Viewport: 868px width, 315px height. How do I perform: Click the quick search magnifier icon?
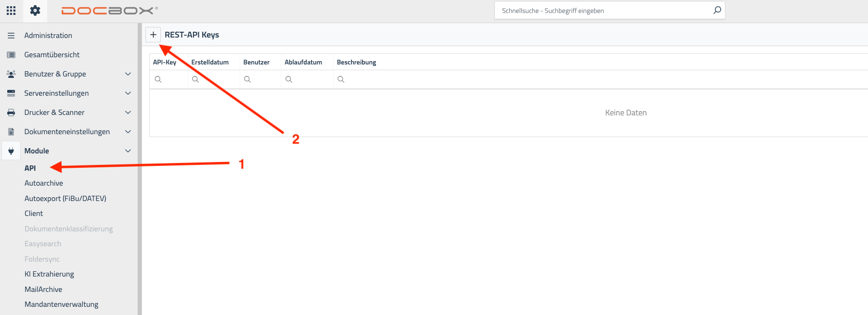[x=717, y=10]
